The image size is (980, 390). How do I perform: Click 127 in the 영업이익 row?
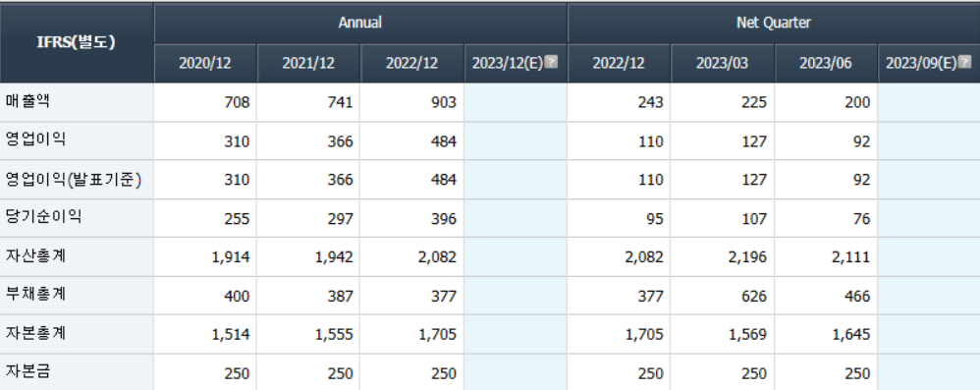coord(754,141)
